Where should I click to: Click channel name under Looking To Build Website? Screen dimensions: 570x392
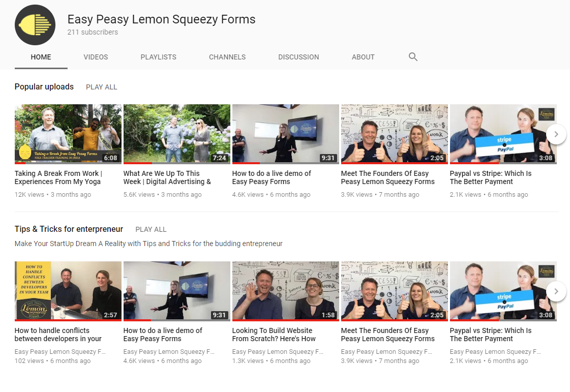[x=278, y=352]
